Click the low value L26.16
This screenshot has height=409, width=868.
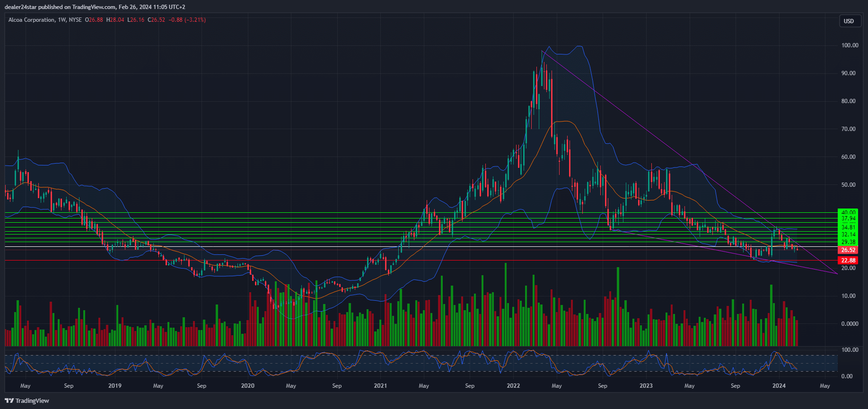coord(136,20)
